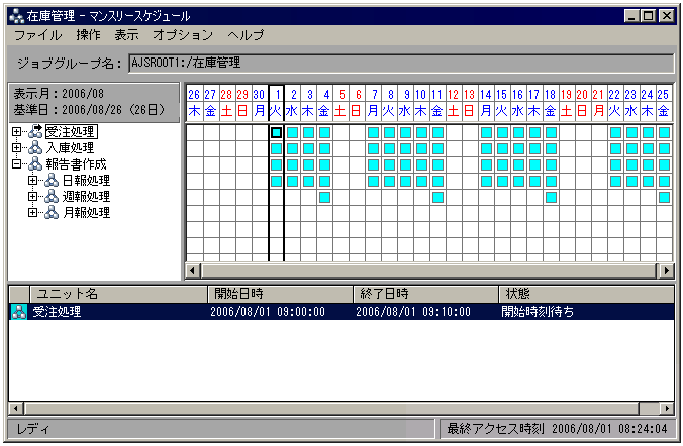This screenshot has width=683, height=446.
Task: Select 報告書作成 in the tree
Action: coord(76,164)
